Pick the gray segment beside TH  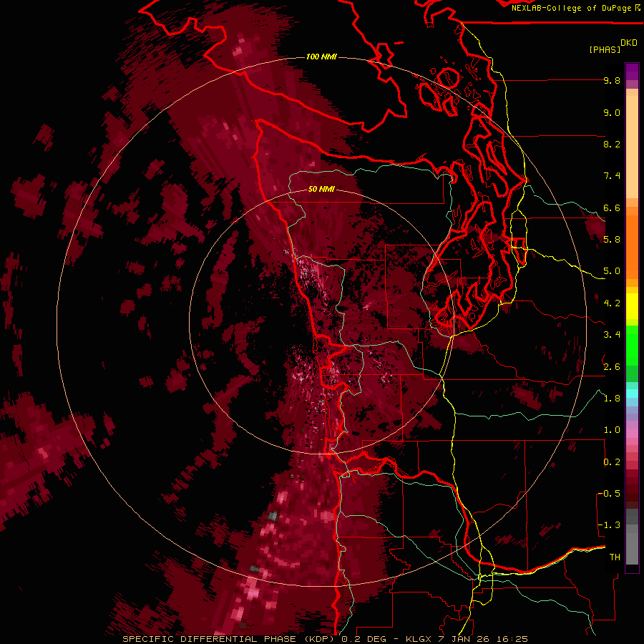(x=632, y=548)
